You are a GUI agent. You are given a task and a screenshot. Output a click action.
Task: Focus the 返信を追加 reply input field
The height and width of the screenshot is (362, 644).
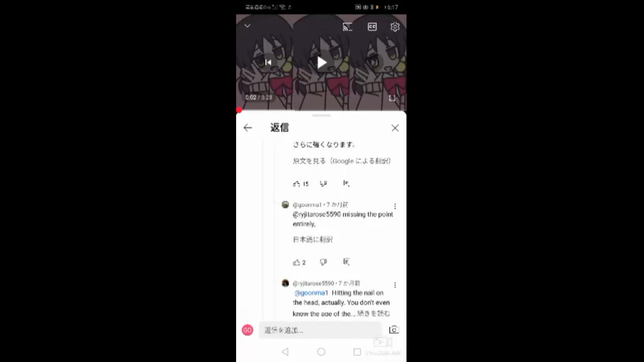[x=321, y=330]
